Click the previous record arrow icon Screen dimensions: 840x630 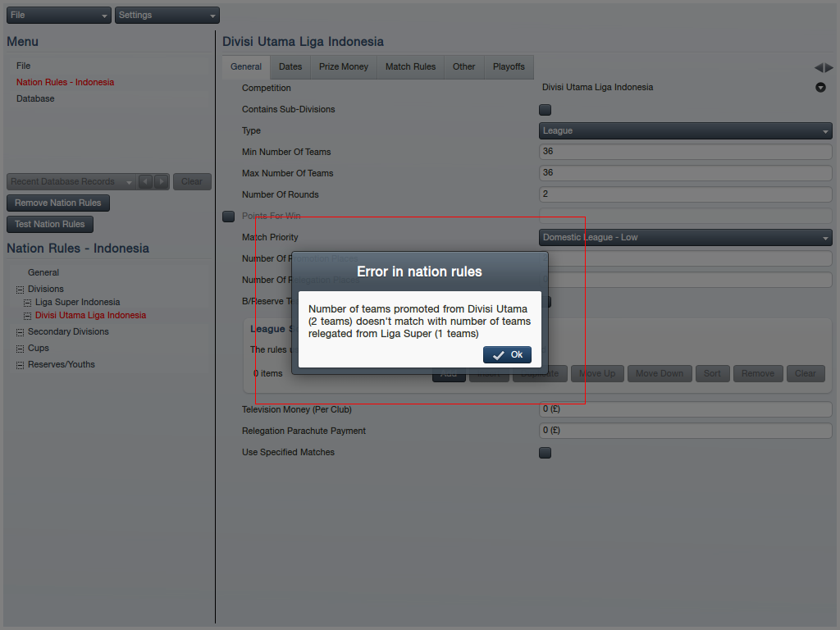(x=145, y=181)
